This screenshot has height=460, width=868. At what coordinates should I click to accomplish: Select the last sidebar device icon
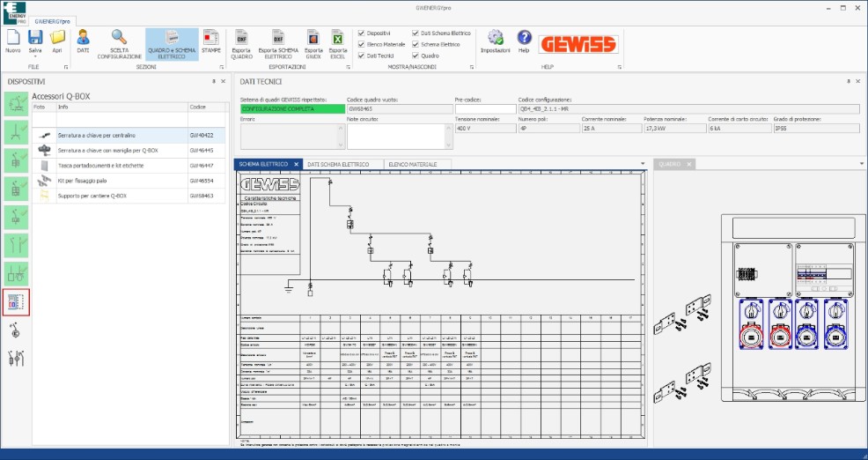(x=16, y=358)
